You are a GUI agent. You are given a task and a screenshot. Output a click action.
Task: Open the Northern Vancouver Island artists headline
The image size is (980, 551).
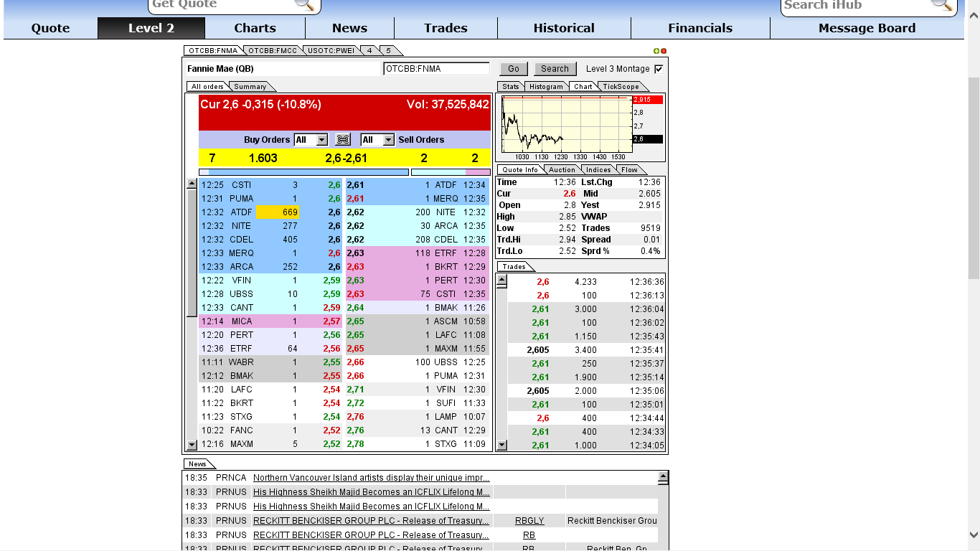[x=372, y=478]
